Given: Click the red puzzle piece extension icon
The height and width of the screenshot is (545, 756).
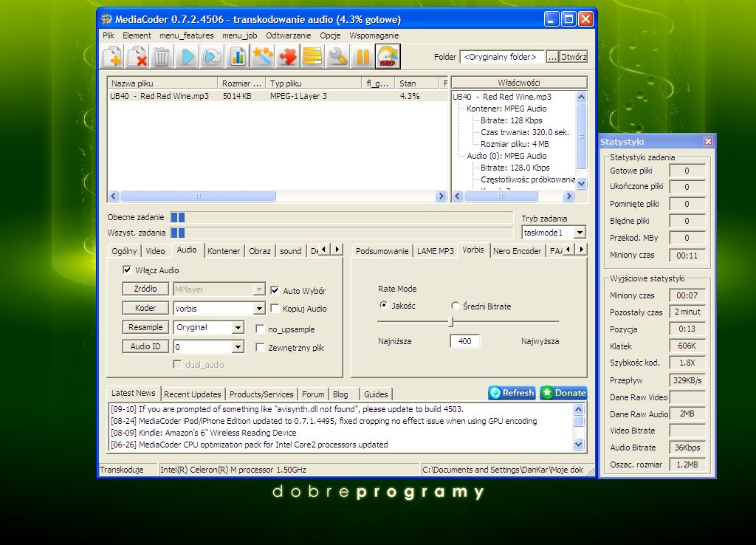Looking at the screenshot, I should (286, 56).
